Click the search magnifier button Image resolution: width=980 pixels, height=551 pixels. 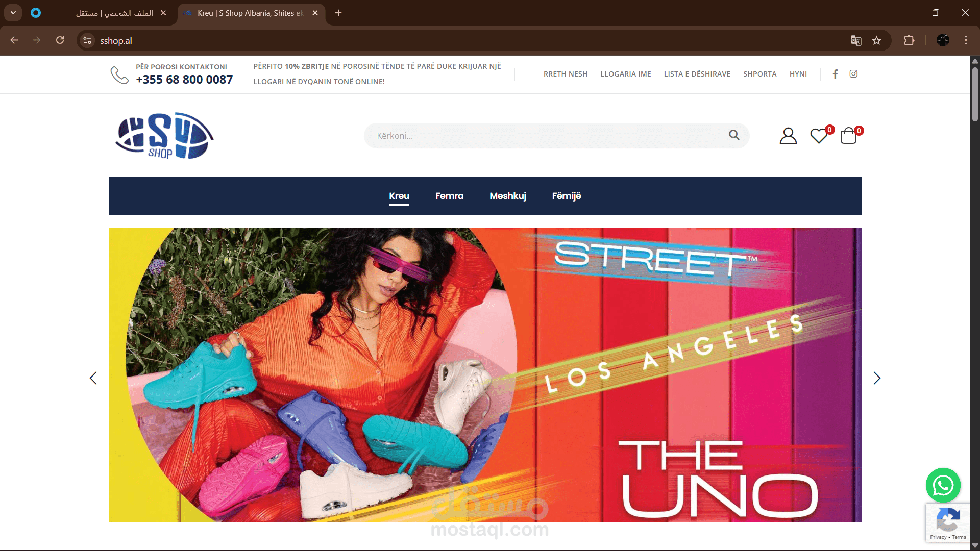734,135
